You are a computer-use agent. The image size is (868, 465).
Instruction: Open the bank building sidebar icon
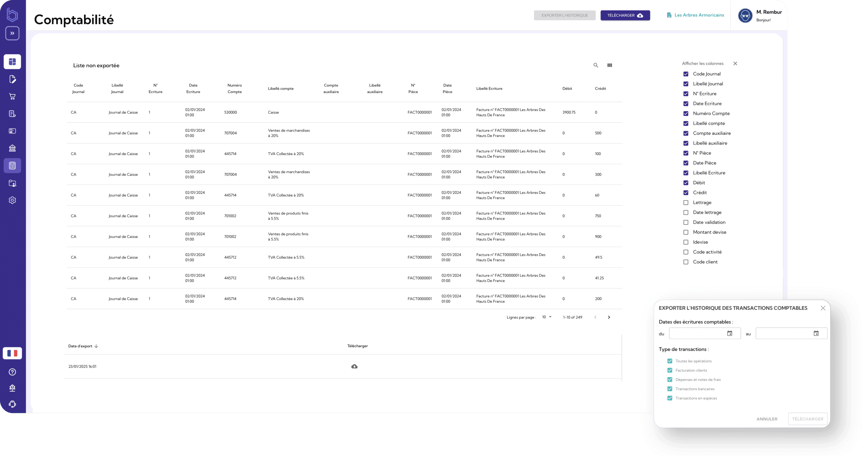13,148
